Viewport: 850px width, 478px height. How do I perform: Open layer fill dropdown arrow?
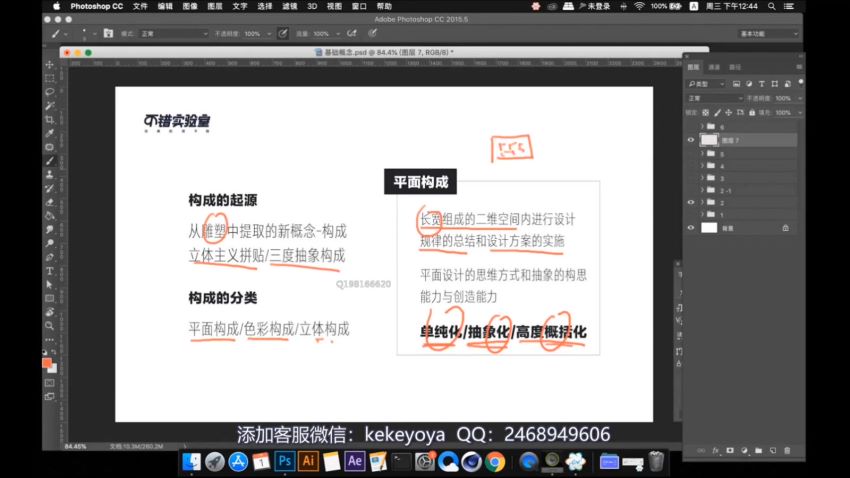pos(800,113)
